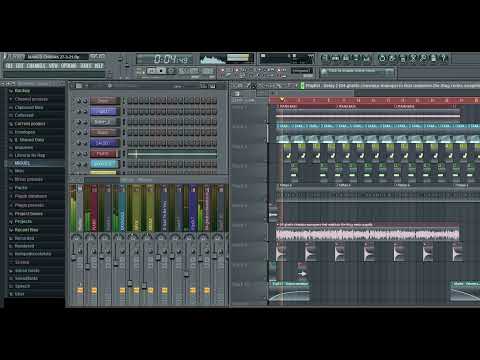The image size is (480, 360).
Task: Open the piano roll view icon
Action: pyautogui.click(x=346, y=59)
